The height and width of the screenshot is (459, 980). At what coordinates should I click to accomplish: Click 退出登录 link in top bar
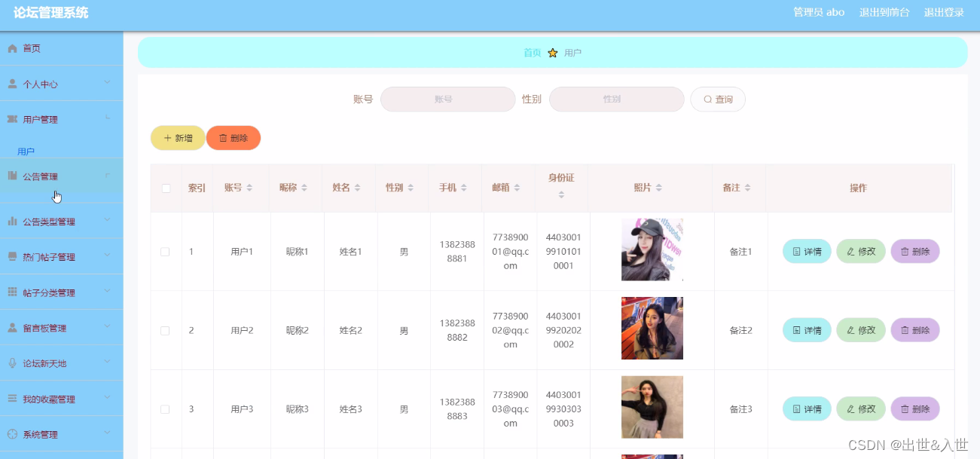pos(944,12)
